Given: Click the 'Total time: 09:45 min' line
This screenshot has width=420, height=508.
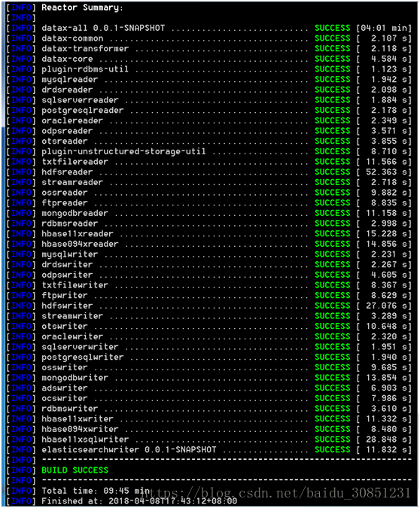Looking at the screenshot, I should pyautogui.click(x=96, y=491).
